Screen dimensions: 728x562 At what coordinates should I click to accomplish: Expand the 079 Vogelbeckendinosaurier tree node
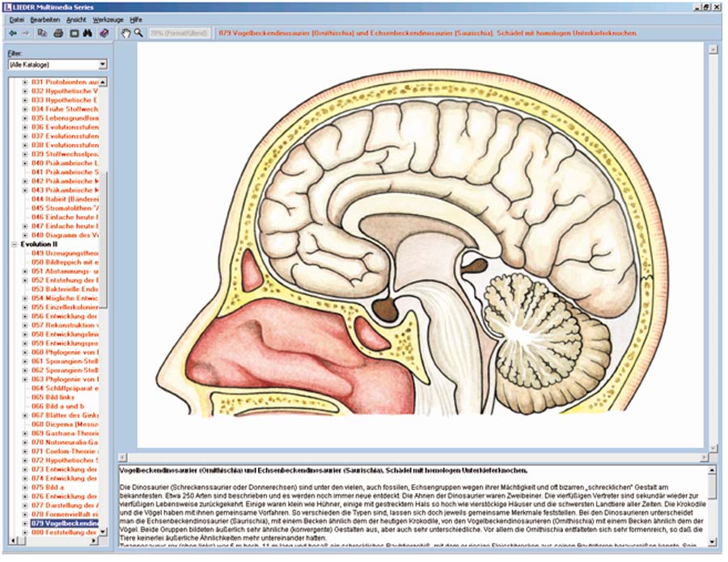coord(25,523)
